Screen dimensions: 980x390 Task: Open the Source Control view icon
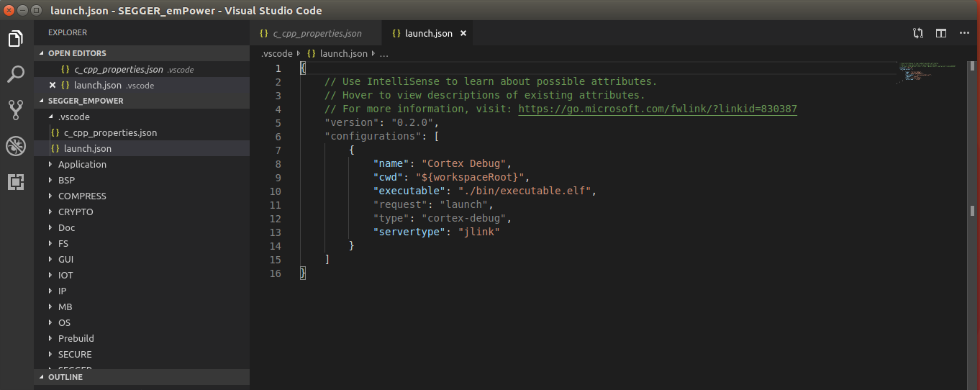pos(16,110)
